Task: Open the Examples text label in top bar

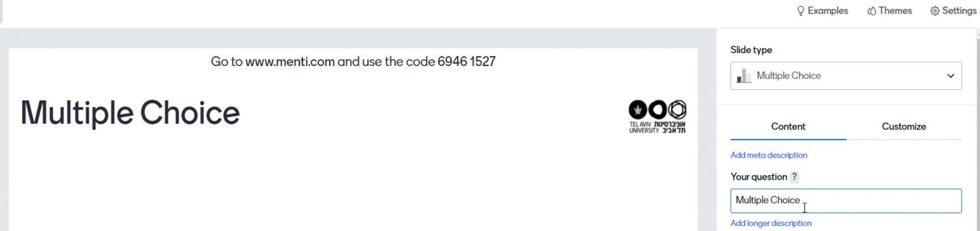Action: (828, 11)
